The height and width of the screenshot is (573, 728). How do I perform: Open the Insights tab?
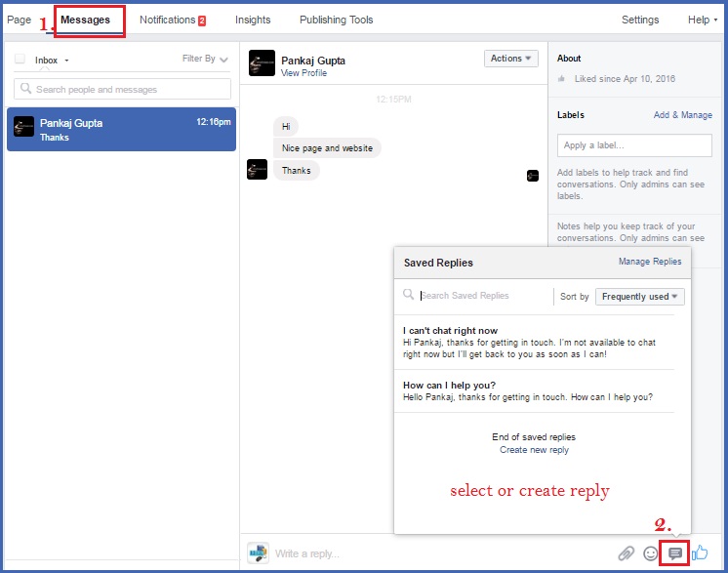253,20
